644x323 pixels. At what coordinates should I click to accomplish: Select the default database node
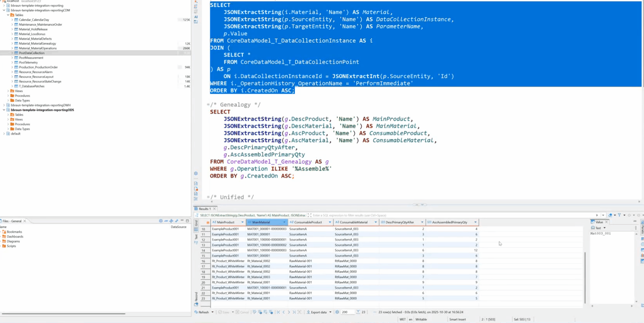[x=16, y=133]
